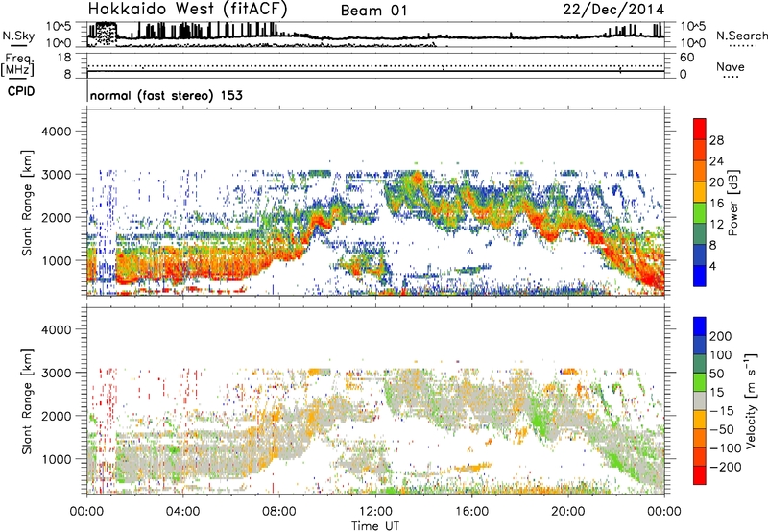Click the 24 dB tick on the power colorbar

[716, 161]
